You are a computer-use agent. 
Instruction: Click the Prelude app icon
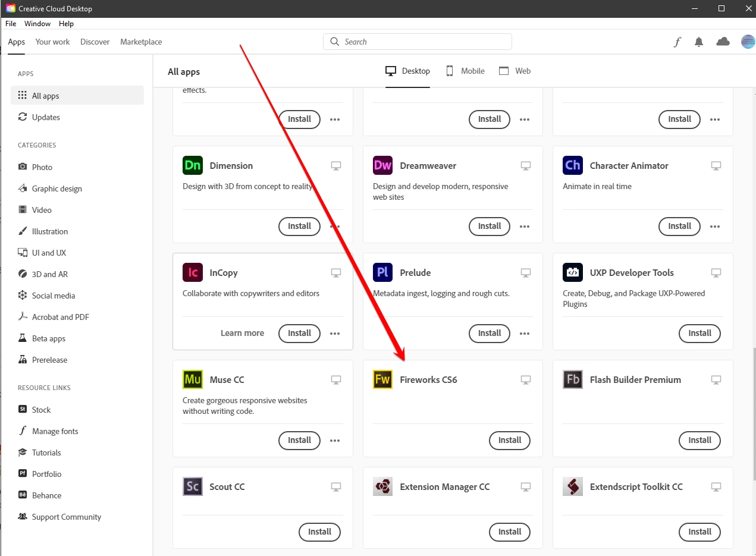pos(382,272)
